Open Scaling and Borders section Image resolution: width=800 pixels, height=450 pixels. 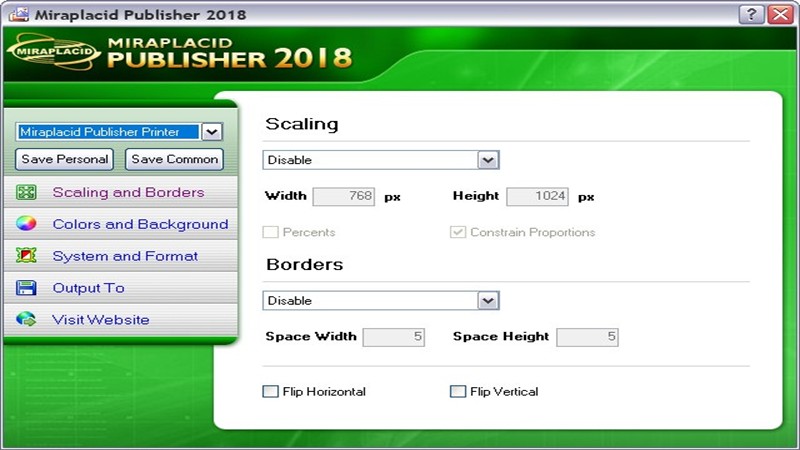point(121,192)
